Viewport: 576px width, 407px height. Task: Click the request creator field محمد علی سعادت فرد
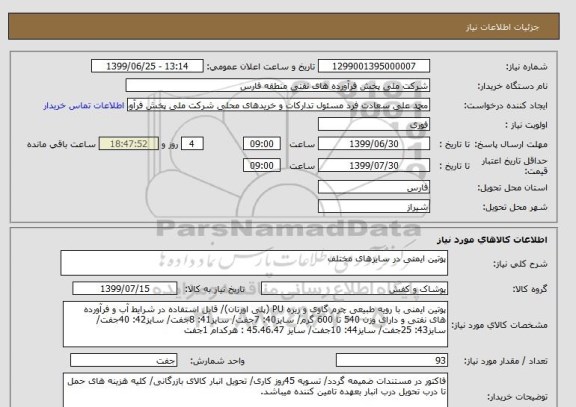click(x=278, y=105)
